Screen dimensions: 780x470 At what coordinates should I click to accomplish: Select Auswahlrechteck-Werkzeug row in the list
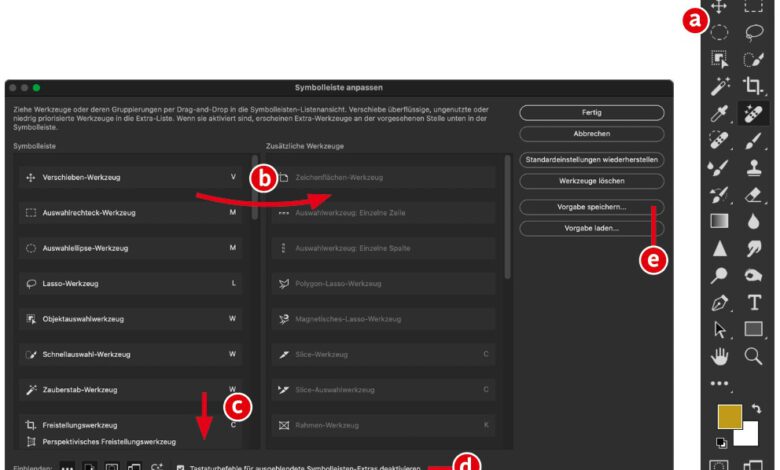[x=130, y=213]
